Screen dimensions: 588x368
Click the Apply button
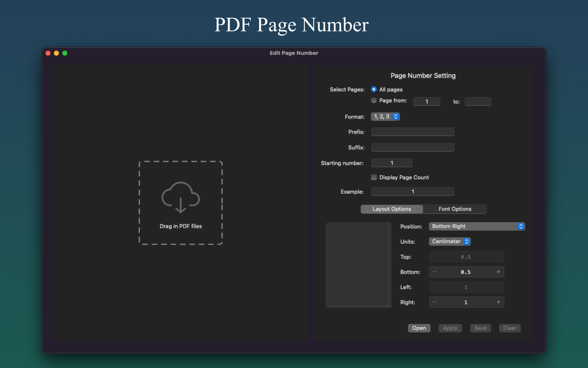(450, 328)
